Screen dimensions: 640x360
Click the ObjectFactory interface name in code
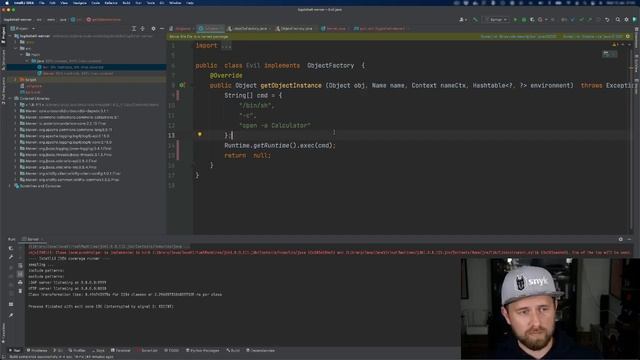[x=330, y=65]
